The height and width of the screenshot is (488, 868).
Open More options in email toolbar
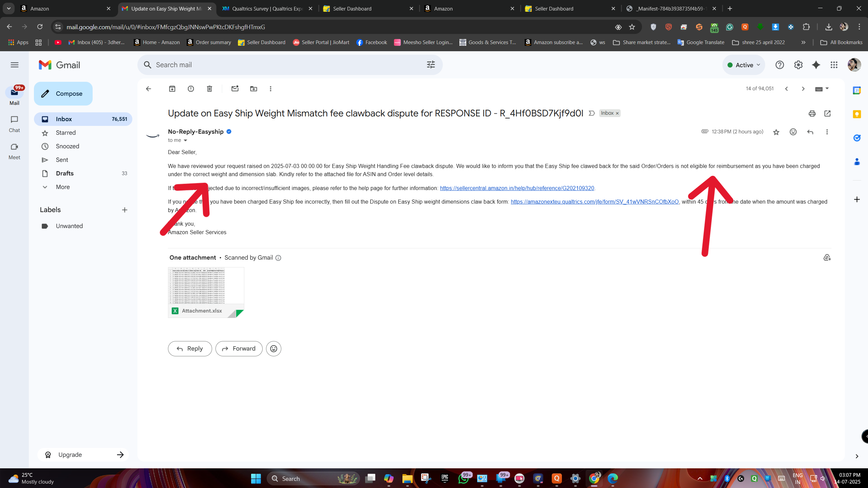[x=270, y=89]
